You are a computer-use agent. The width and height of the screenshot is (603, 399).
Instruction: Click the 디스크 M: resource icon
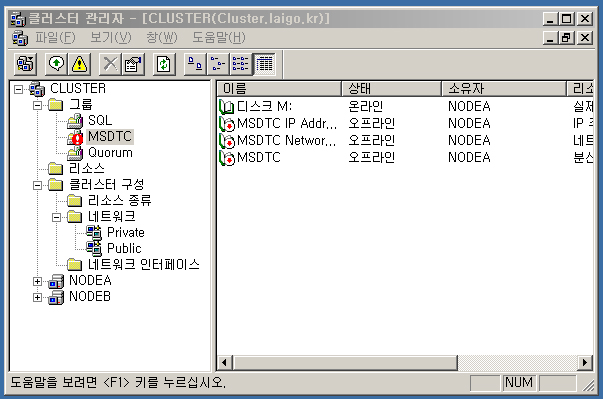pyautogui.click(x=227, y=106)
